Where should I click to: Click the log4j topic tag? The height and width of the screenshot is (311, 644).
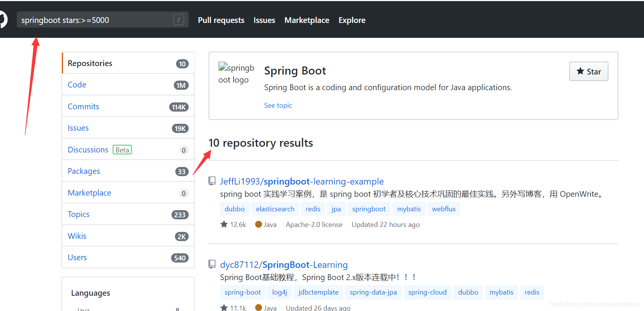(x=280, y=292)
